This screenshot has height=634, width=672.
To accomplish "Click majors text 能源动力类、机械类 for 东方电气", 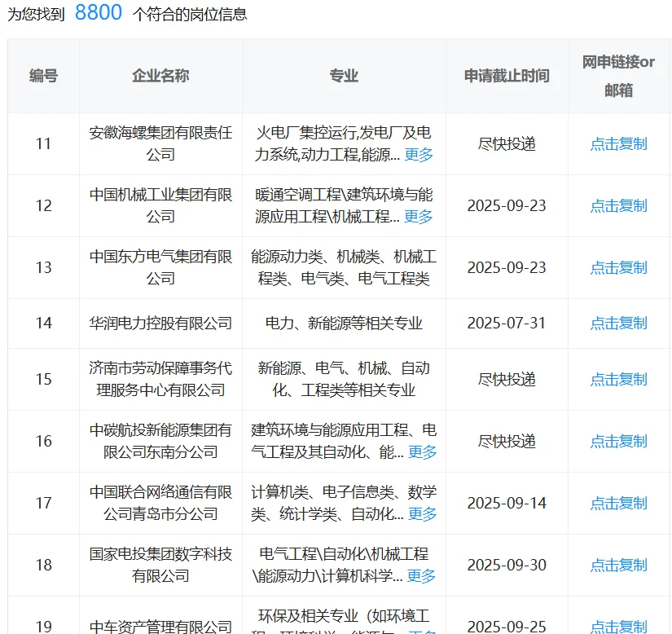I will tap(344, 267).
